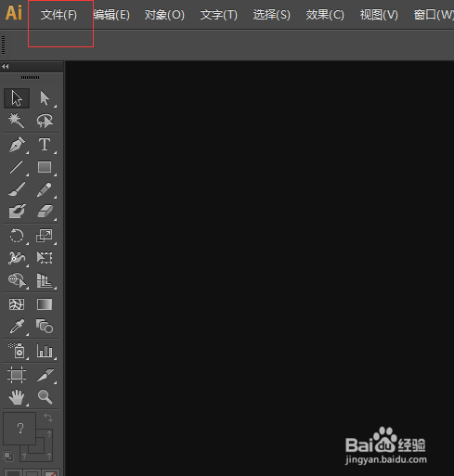The height and width of the screenshot is (476, 454).
Task: Select the Selection tool (black arrow)
Action: click(x=17, y=98)
